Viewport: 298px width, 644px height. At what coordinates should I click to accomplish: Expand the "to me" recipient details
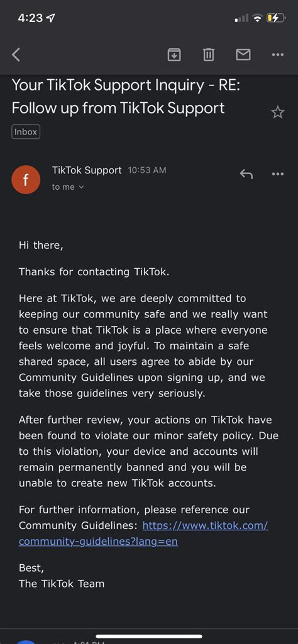tap(68, 187)
